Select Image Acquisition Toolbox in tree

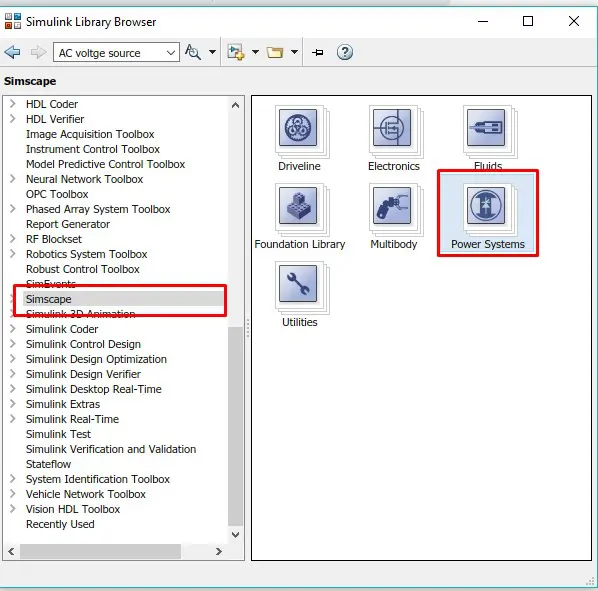click(x=90, y=134)
